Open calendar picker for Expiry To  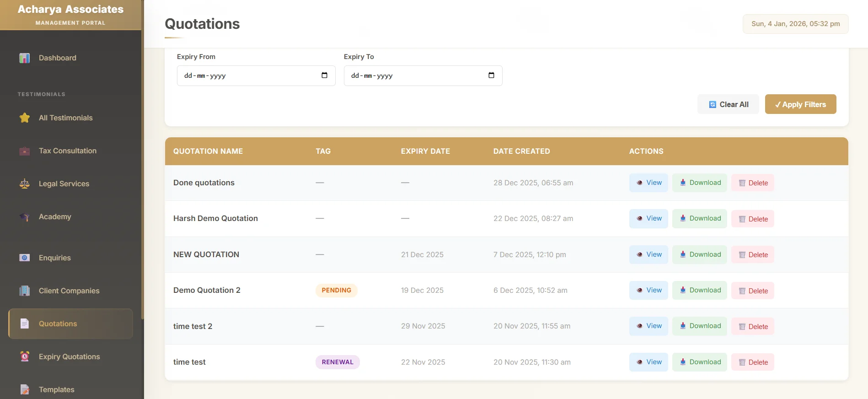[x=491, y=75]
